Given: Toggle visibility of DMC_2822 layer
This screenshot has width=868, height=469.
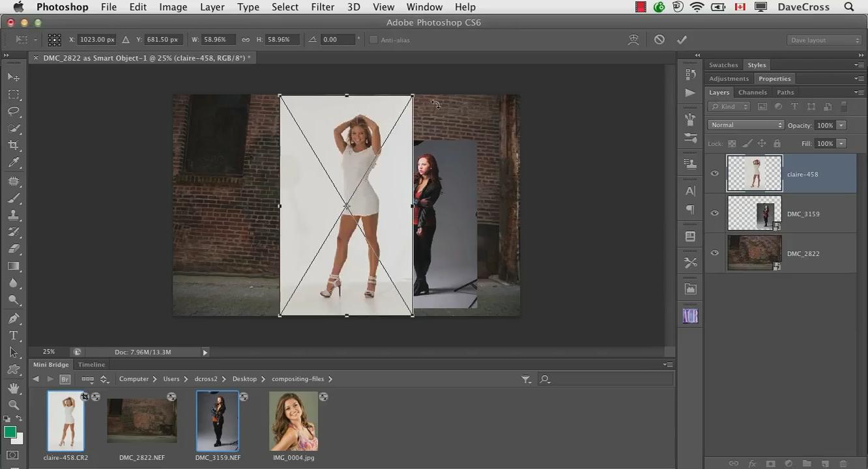Looking at the screenshot, I should click(x=715, y=253).
